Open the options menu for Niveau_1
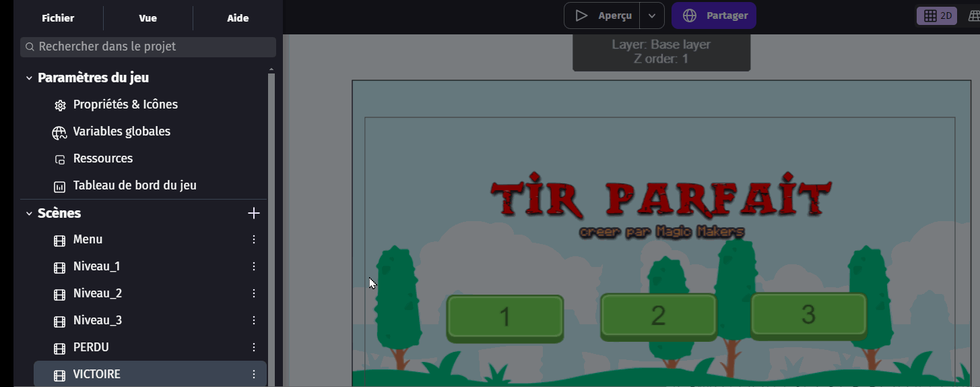This screenshot has width=980, height=387. coord(254,266)
